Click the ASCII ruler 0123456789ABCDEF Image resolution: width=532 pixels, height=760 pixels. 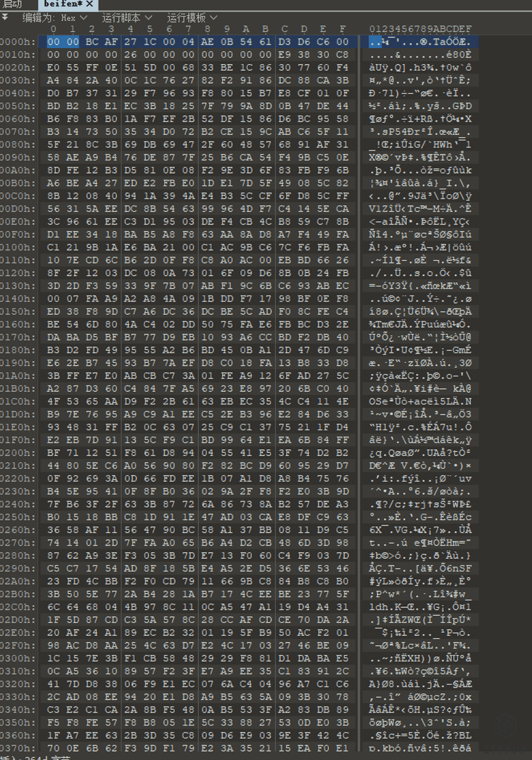pos(420,29)
